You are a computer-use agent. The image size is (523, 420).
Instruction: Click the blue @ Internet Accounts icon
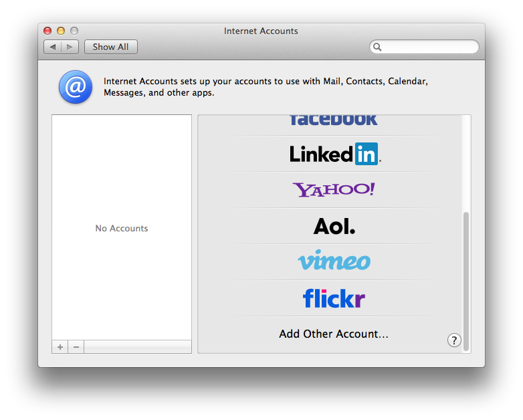click(76, 88)
